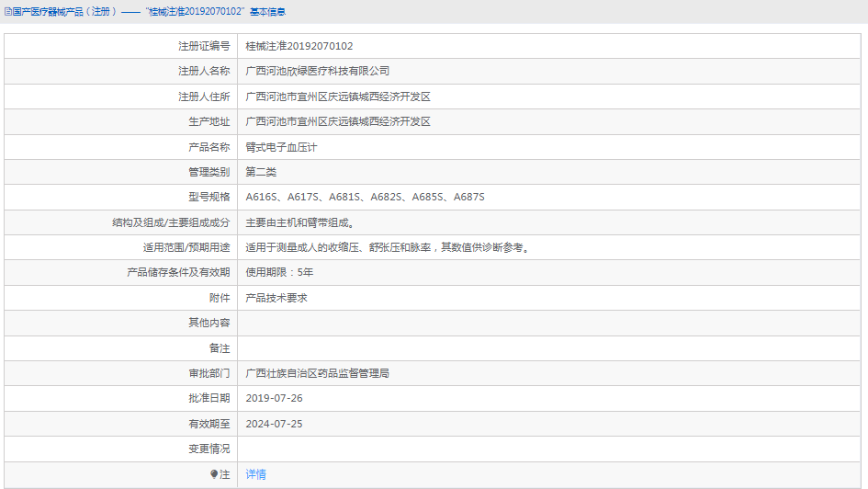Click the 产品储存条件及有效期 label
Image resolution: width=868 pixels, height=489 pixels.
pos(178,272)
